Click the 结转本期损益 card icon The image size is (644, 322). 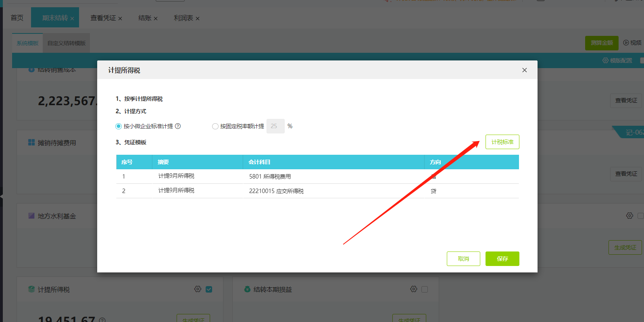tap(247, 289)
